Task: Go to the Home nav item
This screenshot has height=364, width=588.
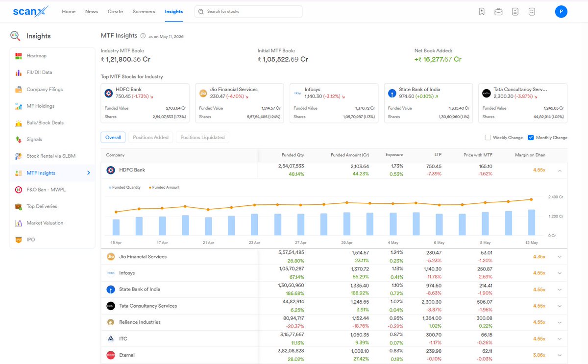Action: click(x=69, y=12)
